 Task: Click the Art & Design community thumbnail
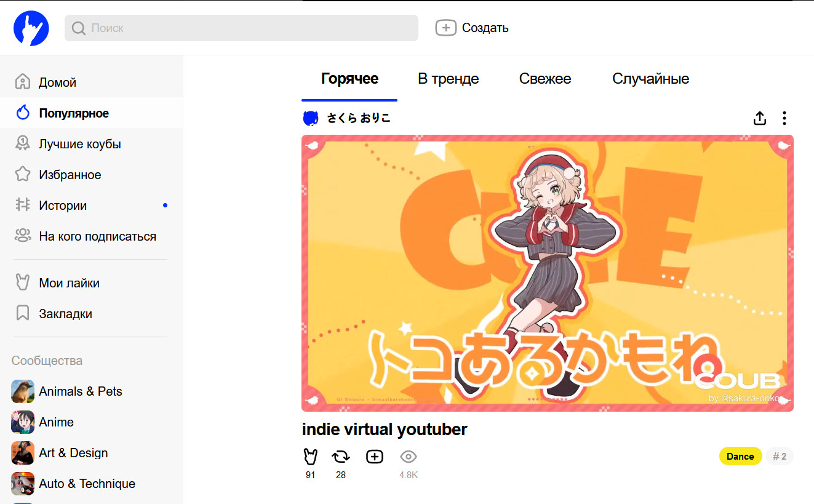(x=23, y=453)
